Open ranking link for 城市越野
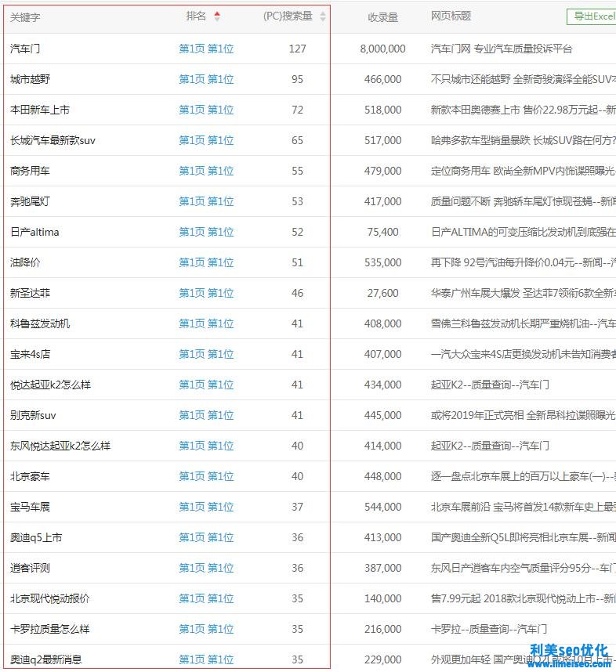 point(206,79)
